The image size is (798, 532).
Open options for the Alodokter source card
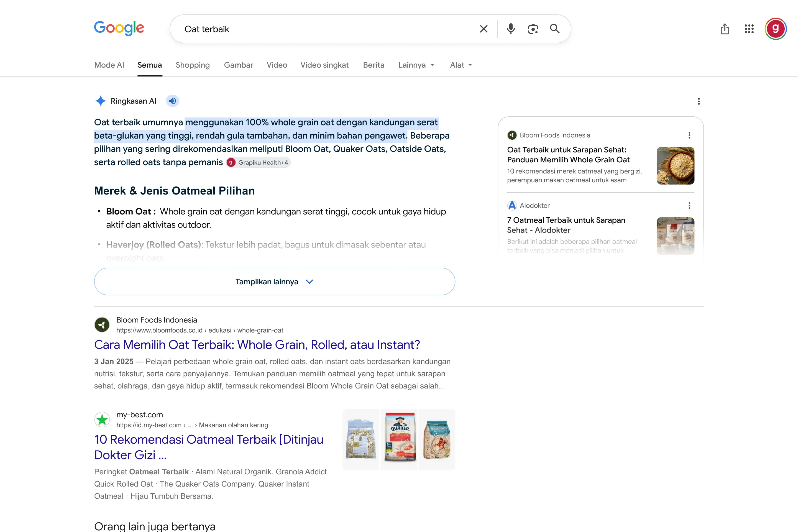pos(689,206)
